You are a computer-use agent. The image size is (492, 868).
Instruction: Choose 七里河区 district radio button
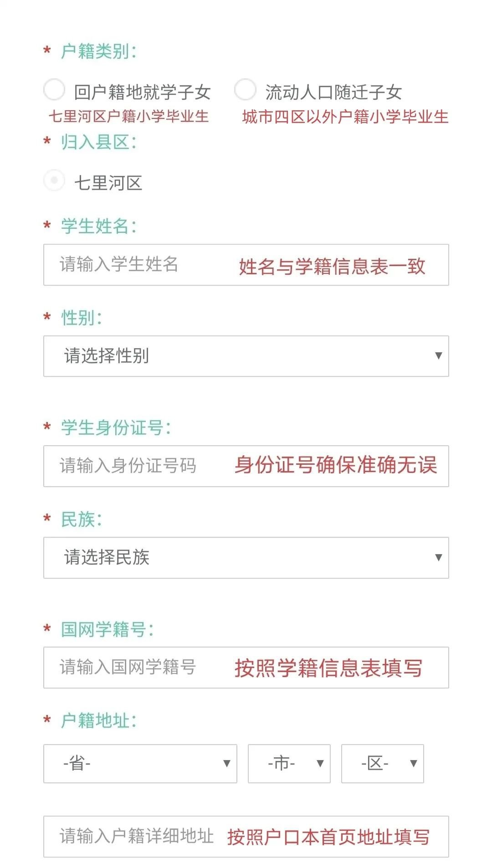(54, 181)
